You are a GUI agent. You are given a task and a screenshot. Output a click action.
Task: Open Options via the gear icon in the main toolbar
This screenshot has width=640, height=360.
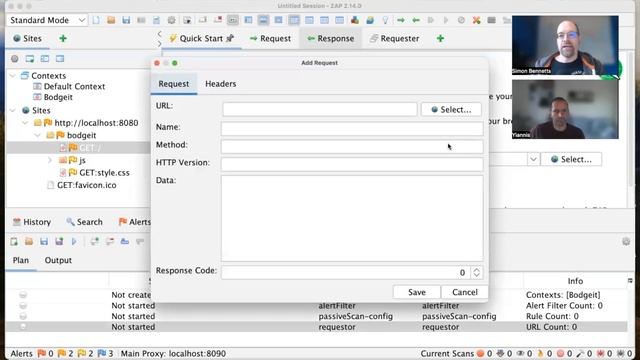point(171,20)
